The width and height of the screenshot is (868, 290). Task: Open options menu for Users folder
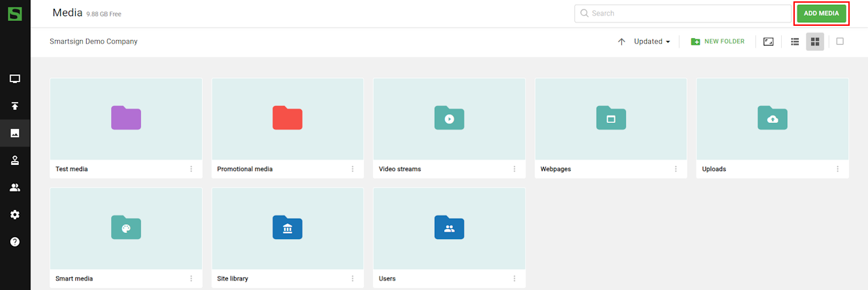pos(514,278)
